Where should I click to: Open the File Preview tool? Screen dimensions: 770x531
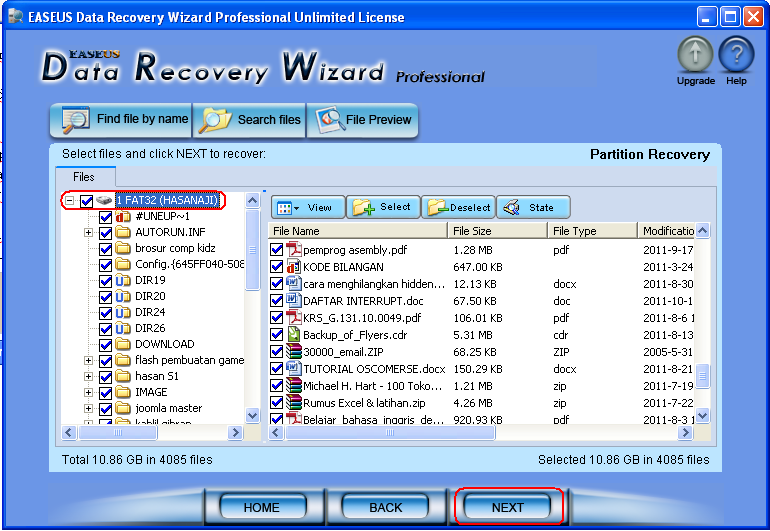pyautogui.click(x=363, y=119)
